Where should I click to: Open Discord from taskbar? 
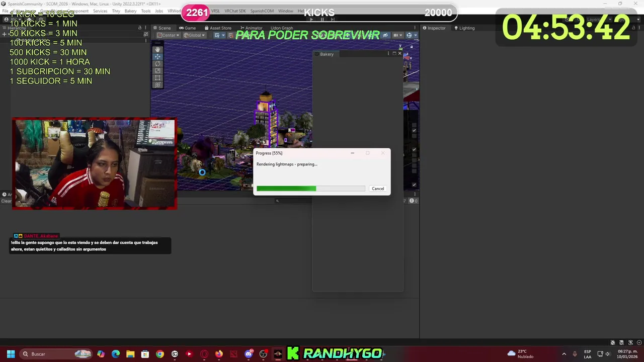point(249,354)
